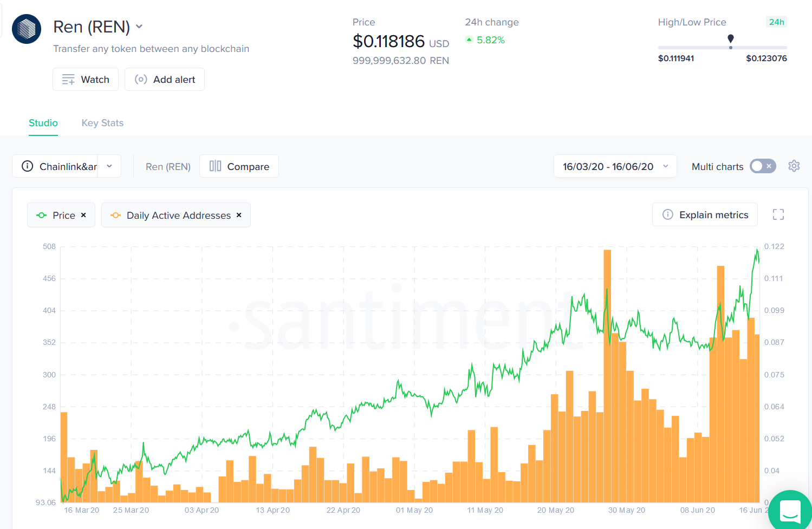Click the 16 Mar 20 axis label
This screenshot has height=529, width=812.
click(x=82, y=510)
